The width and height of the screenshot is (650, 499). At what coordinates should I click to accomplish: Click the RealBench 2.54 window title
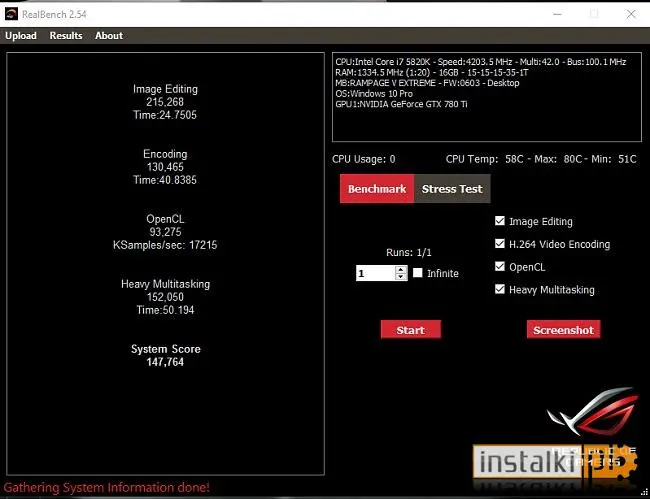[x=54, y=15]
